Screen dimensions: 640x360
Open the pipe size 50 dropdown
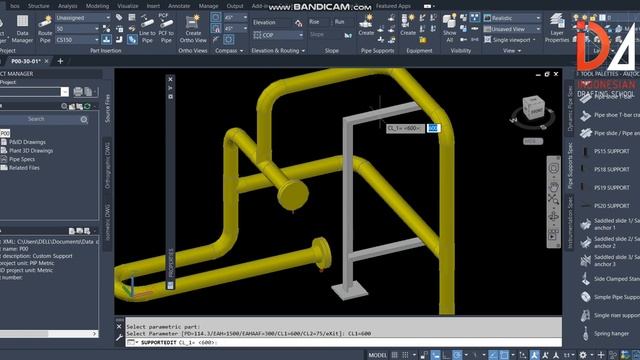tap(77, 29)
